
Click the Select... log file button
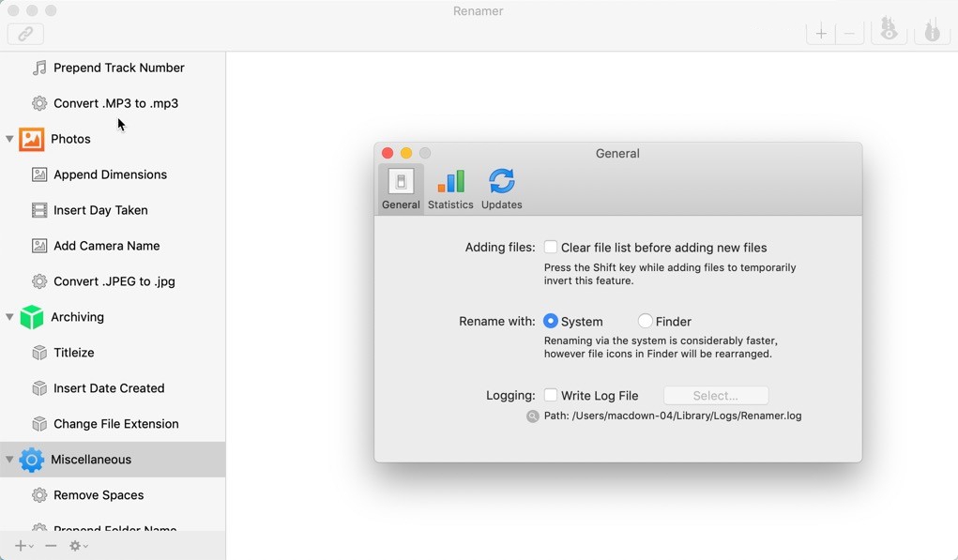pyautogui.click(x=715, y=396)
